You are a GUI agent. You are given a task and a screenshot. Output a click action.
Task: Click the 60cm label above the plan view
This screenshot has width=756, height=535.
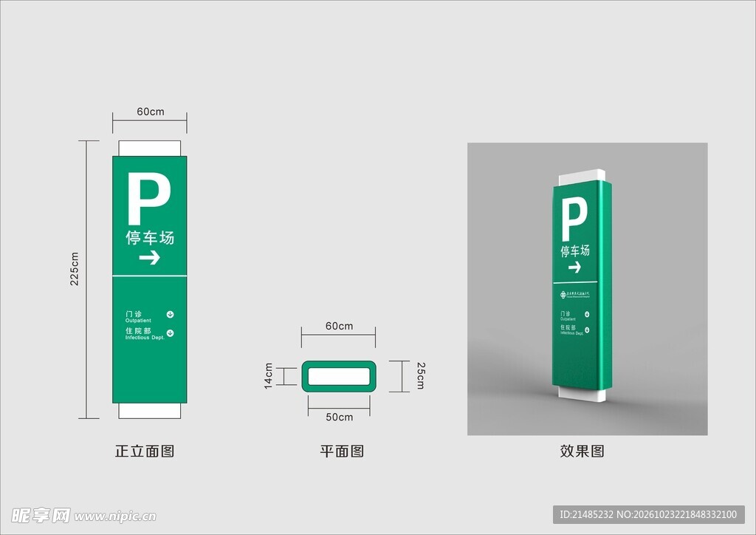(339, 326)
